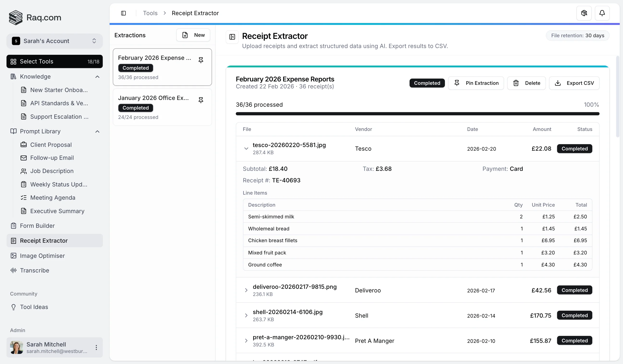Image resolution: width=623 pixels, height=364 pixels.
Task: Pin the February 2026 Expense extraction
Action: (x=201, y=60)
